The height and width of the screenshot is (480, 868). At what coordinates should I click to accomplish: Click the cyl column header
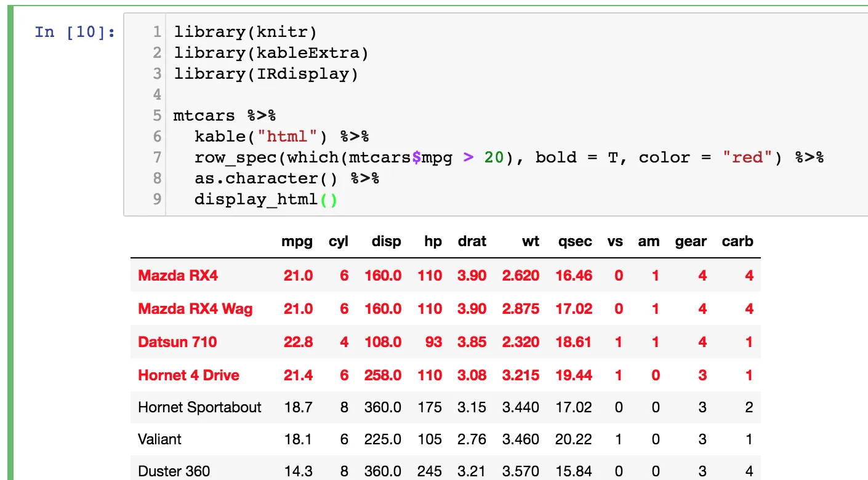(x=339, y=242)
